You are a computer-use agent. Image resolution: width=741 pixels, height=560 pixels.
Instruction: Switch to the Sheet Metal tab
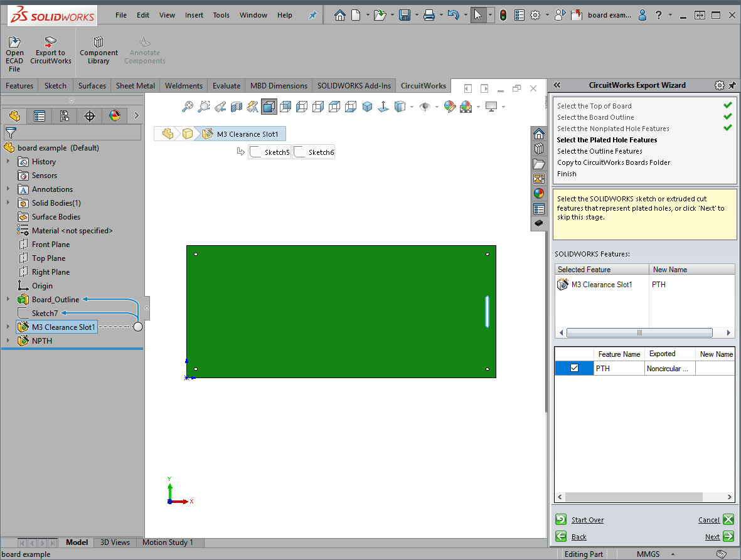tap(135, 85)
